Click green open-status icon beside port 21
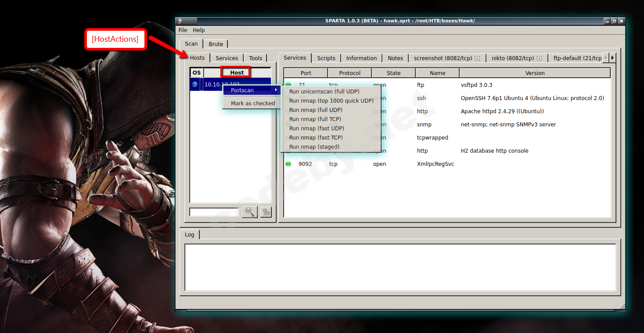Viewport: 644px width, 333px height. (x=288, y=85)
